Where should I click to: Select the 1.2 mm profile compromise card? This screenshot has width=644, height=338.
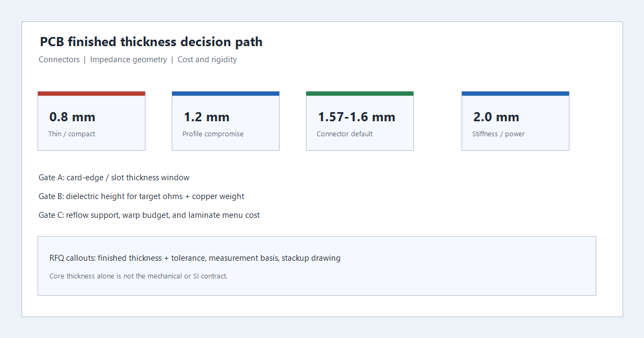coord(225,121)
